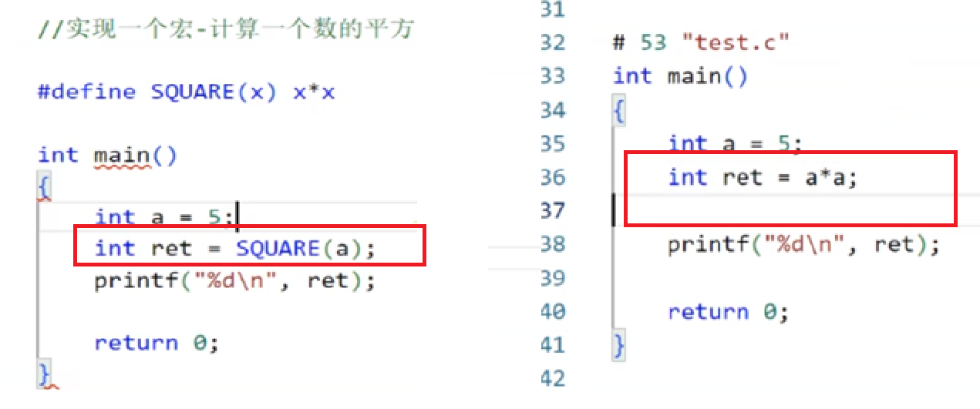The width and height of the screenshot is (980, 409).
Task: Click the closing brace on line 41
Action: 619,346
